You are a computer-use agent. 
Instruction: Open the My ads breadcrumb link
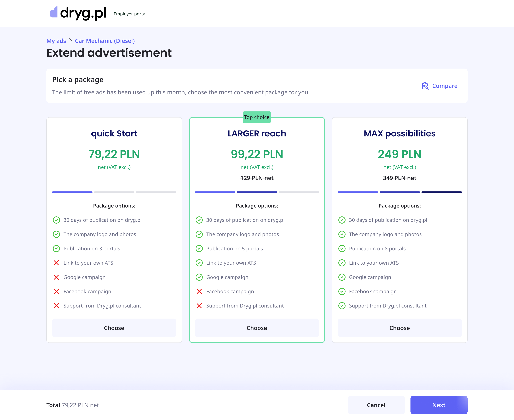(56, 41)
